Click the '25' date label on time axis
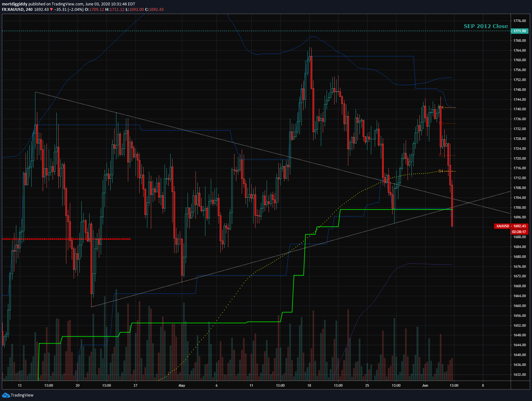The width and height of the screenshot is (532, 401). click(367, 385)
